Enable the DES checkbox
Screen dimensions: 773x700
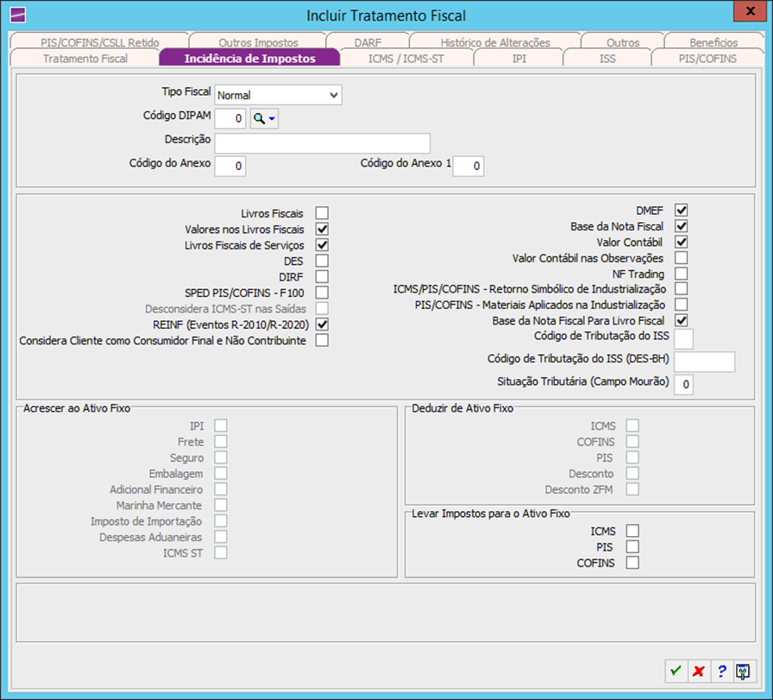[322, 261]
